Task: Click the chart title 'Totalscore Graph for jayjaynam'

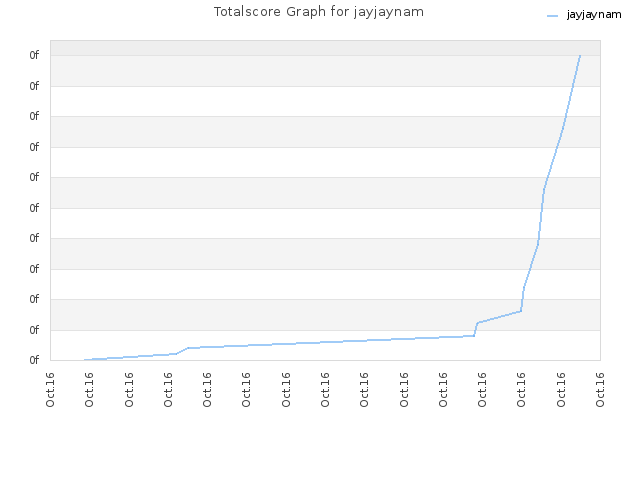Action: pos(319,12)
